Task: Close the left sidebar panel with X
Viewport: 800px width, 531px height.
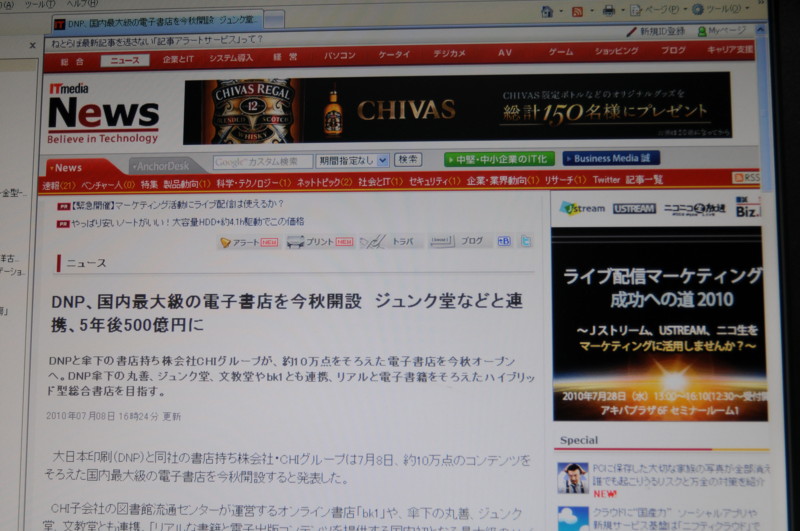Action: pos(32,45)
